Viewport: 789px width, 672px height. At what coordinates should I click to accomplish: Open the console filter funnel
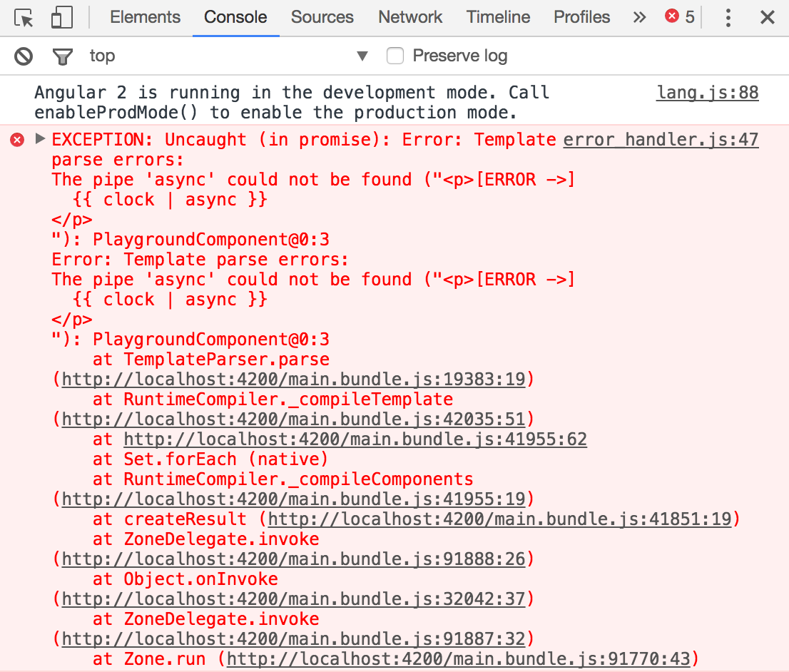pyautogui.click(x=62, y=56)
